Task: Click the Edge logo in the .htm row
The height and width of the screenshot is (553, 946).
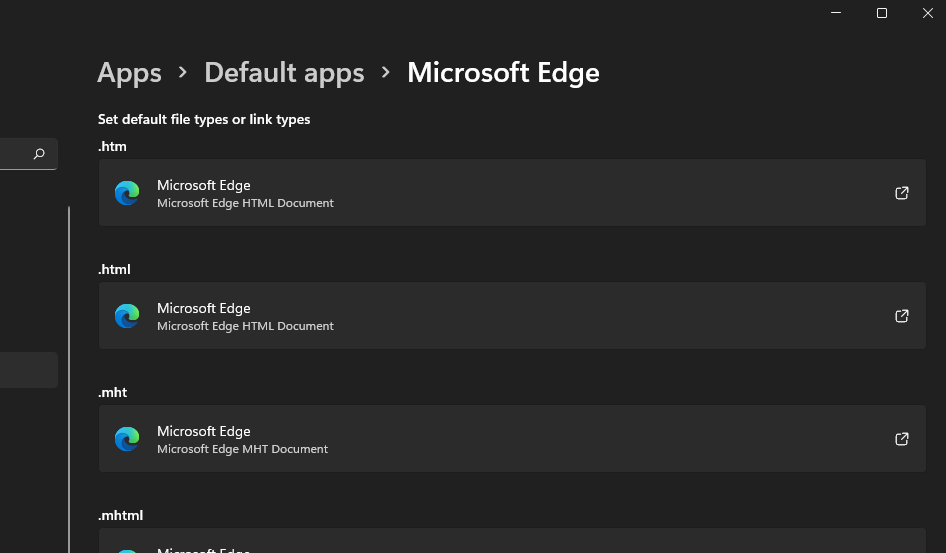Action: pos(127,193)
